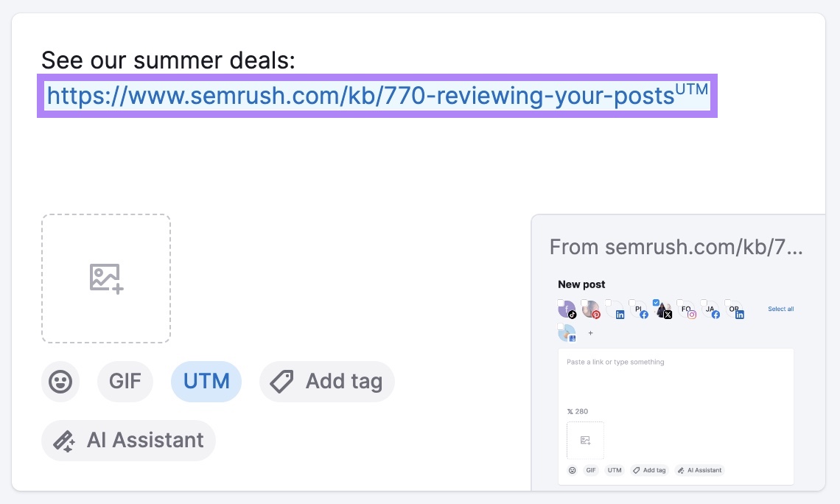Open the Add tag option
The height and width of the screenshot is (504, 840).
326,381
